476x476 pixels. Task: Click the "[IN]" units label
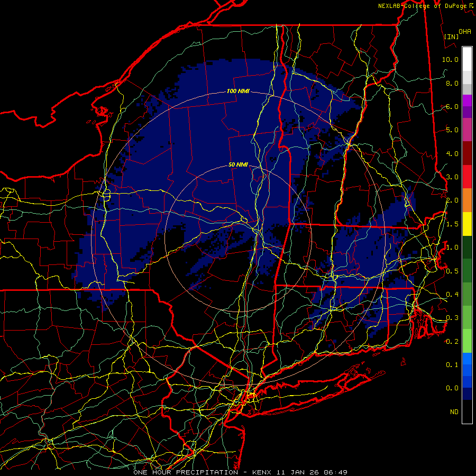[x=452, y=36]
